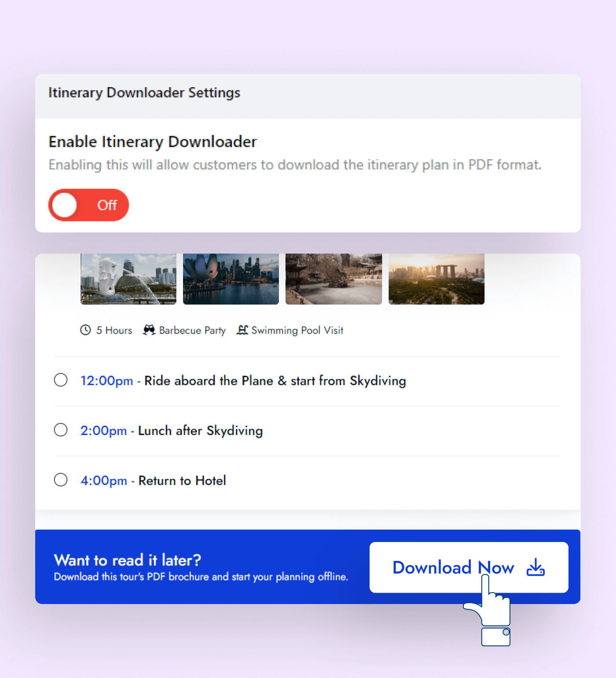
Task: Toggle the Enable Itinerary Downloader switch
Action: pyautogui.click(x=88, y=205)
